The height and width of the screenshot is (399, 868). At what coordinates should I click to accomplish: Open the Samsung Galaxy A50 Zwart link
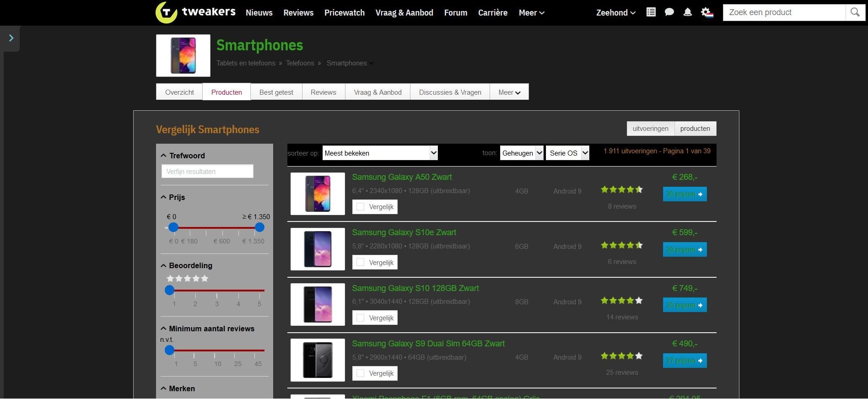coord(402,177)
